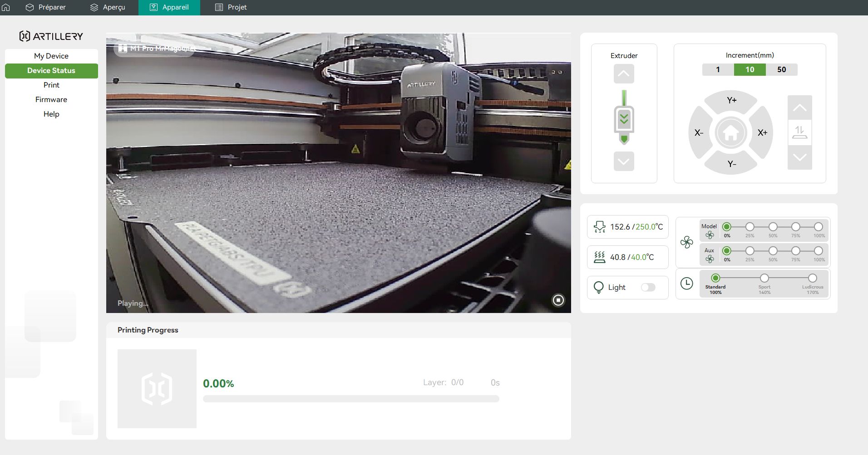Open the Help section
The height and width of the screenshot is (455, 868).
click(x=51, y=114)
